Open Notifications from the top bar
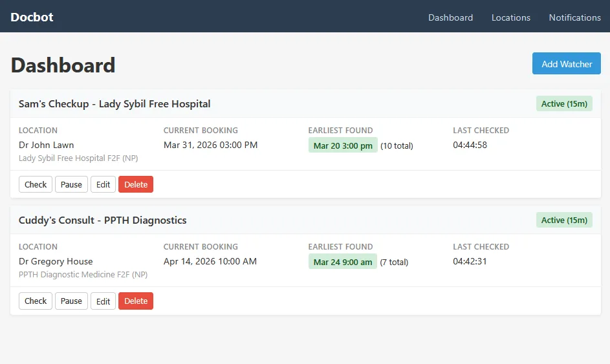 (574, 17)
